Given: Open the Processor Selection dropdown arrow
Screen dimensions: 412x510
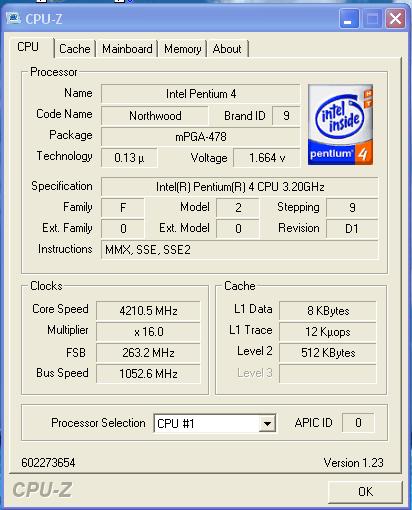Looking at the screenshot, I should (267, 423).
